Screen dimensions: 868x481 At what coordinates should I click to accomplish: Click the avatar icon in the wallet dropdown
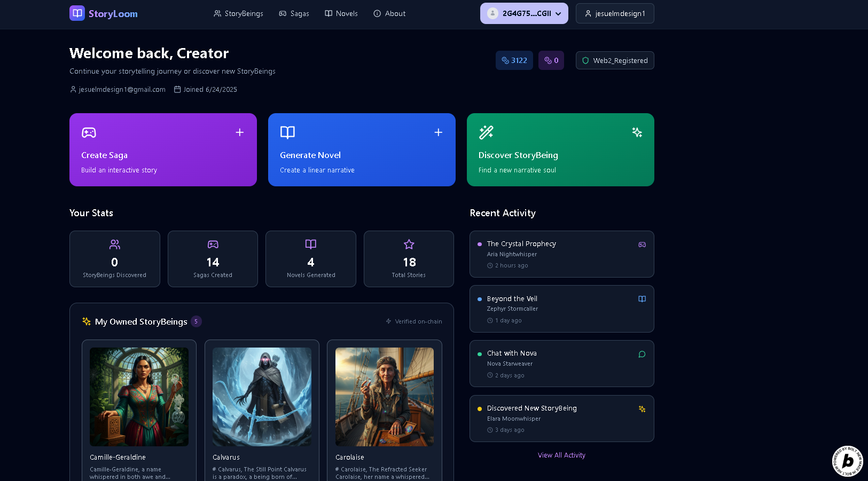click(x=493, y=13)
